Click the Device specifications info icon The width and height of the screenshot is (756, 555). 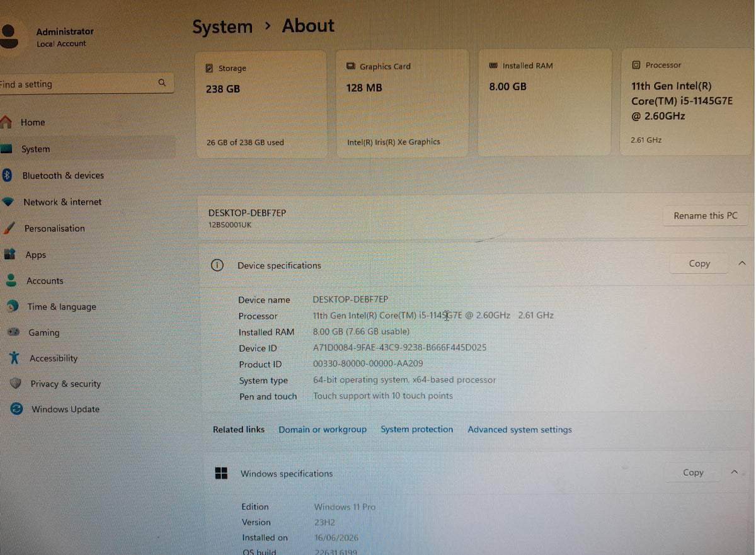pos(217,265)
